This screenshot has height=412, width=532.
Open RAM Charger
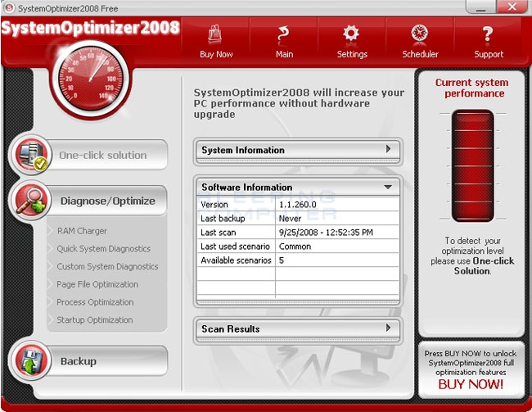(82, 231)
